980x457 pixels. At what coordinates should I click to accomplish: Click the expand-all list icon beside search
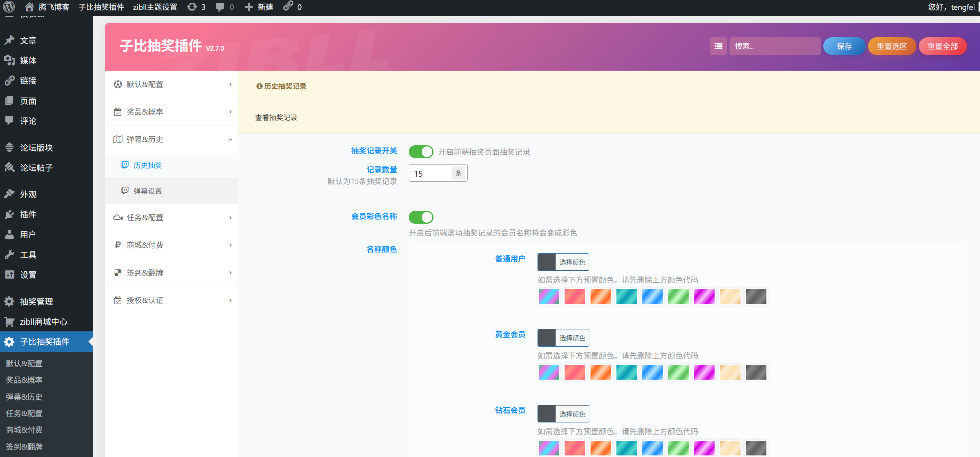[718, 46]
